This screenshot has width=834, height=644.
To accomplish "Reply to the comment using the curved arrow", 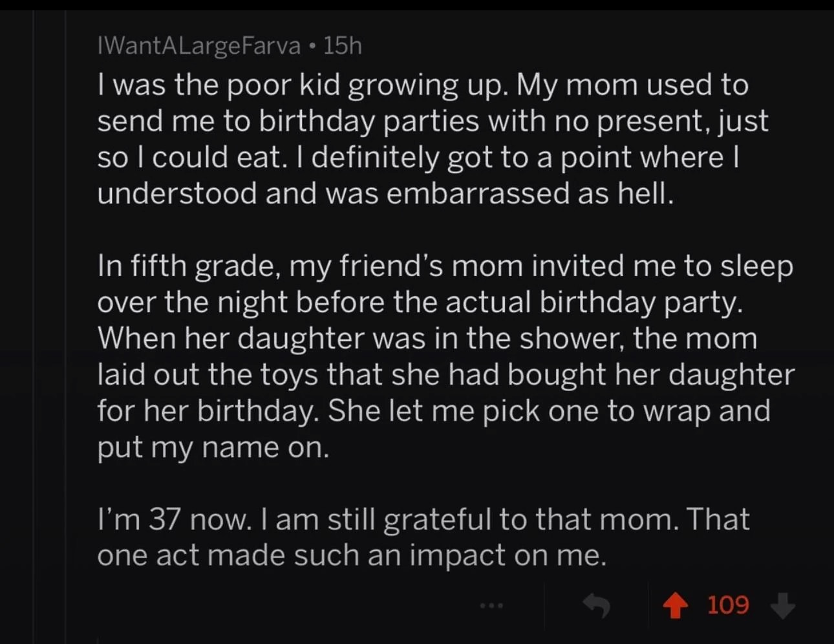I will pyautogui.click(x=597, y=606).
